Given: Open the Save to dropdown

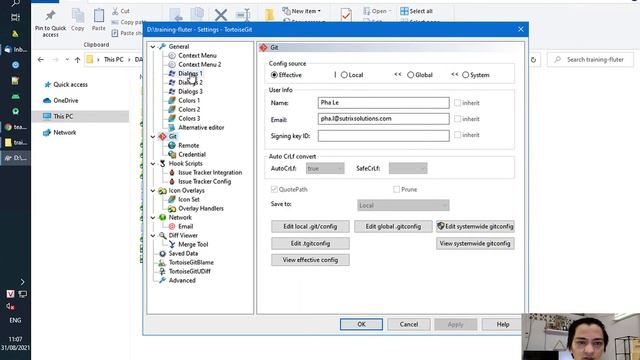Looking at the screenshot, I should (403, 205).
